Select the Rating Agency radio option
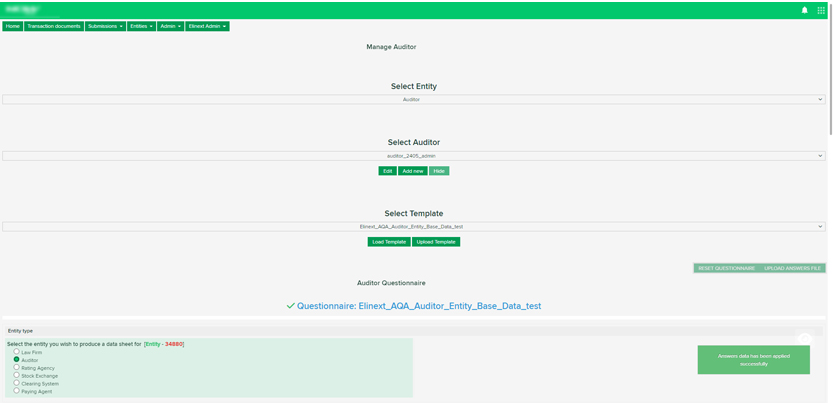834x405 pixels. point(17,368)
